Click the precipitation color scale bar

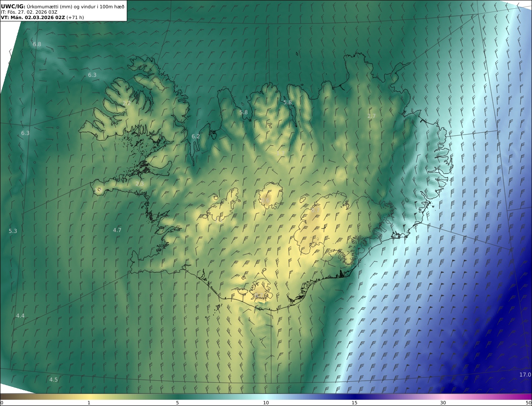[x=266, y=396]
